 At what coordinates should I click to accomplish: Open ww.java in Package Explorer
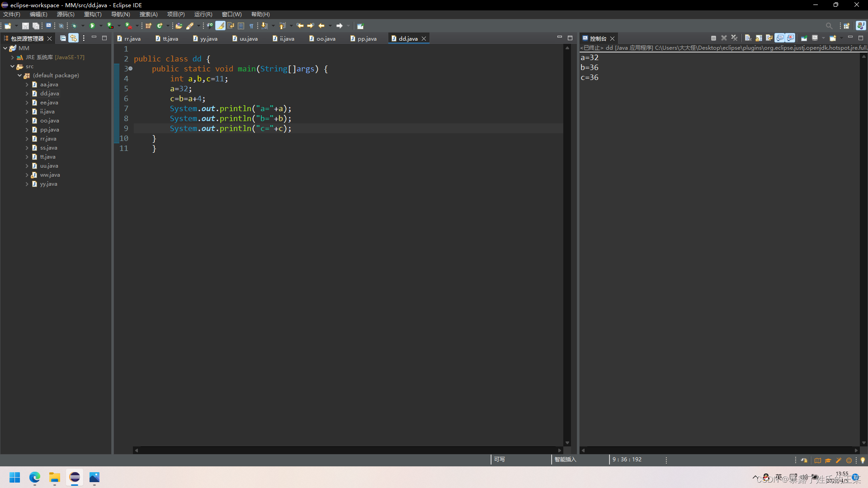[50, 175]
